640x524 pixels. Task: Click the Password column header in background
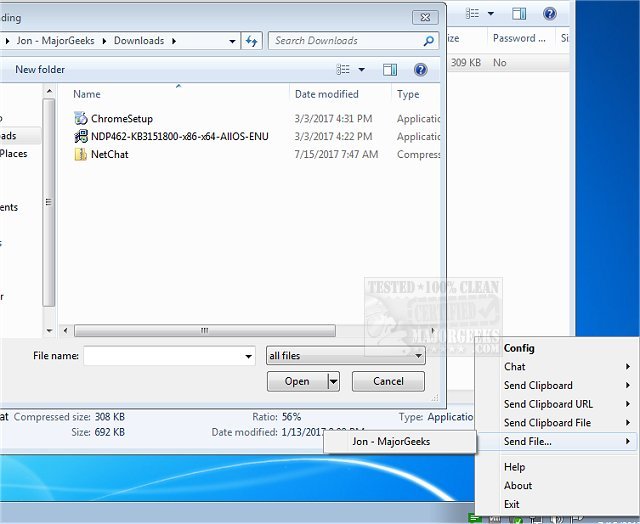click(x=519, y=38)
